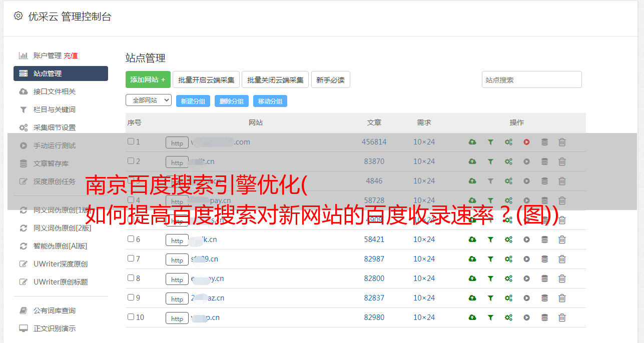This screenshot has width=644, height=343.
Task: Mark the row 9 checkbox
Action: [x=131, y=297]
